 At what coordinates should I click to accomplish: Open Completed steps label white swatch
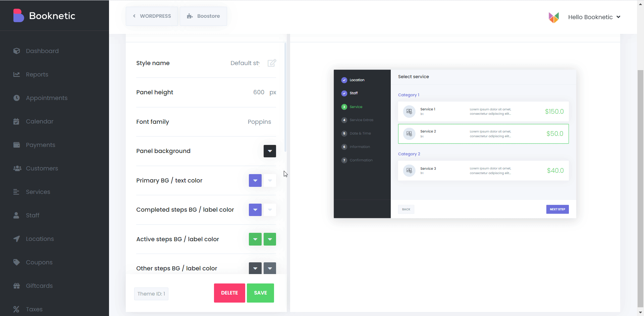click(x=270, y=210)
